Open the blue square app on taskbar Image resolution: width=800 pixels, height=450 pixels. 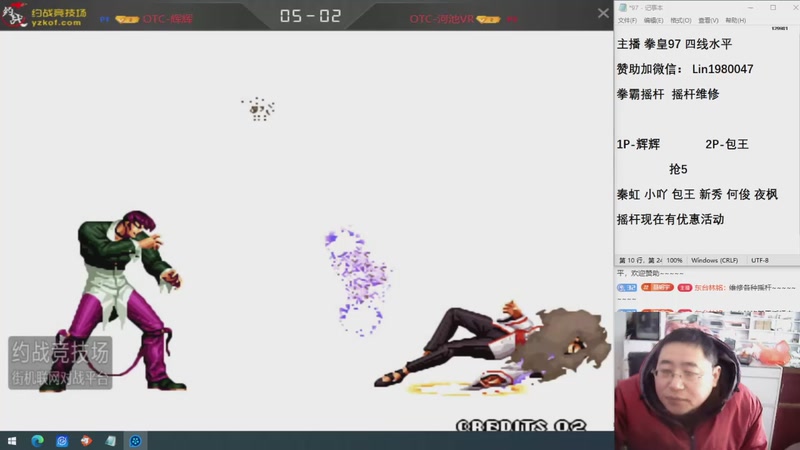[62, 441]
